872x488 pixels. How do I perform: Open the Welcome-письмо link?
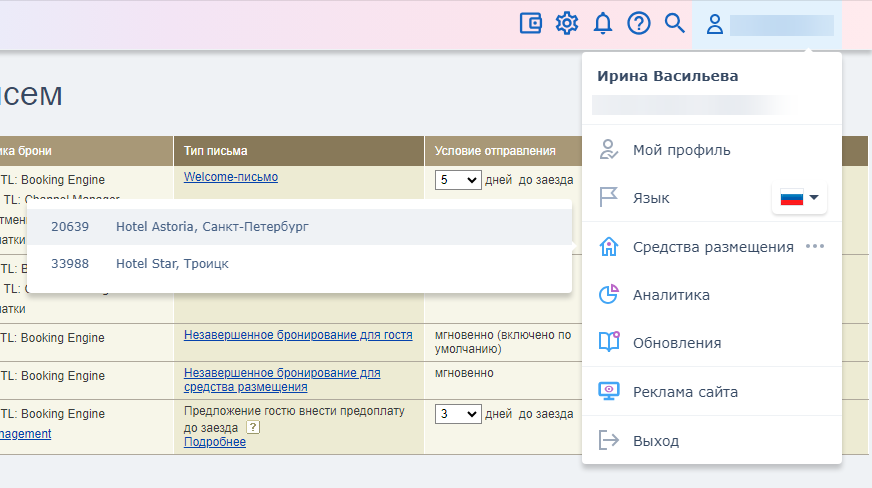point(231,177)
